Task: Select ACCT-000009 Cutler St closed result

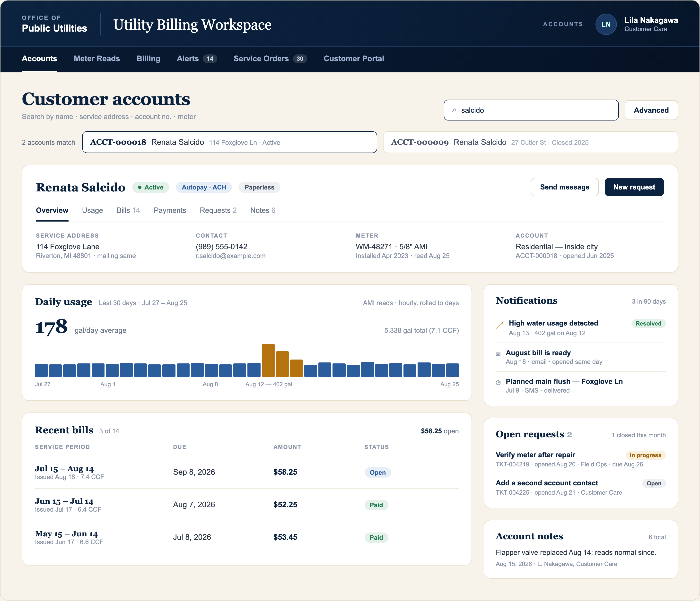Action: [x=530, y=142]
